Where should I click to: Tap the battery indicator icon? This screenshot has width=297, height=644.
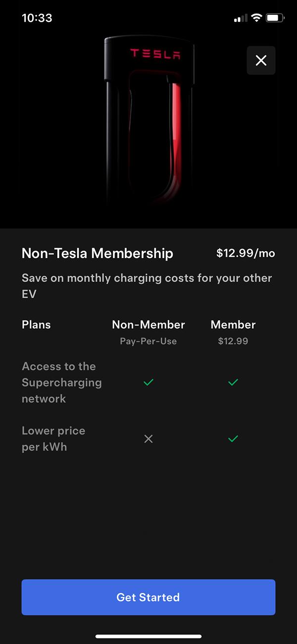click(x=275, y=18)
